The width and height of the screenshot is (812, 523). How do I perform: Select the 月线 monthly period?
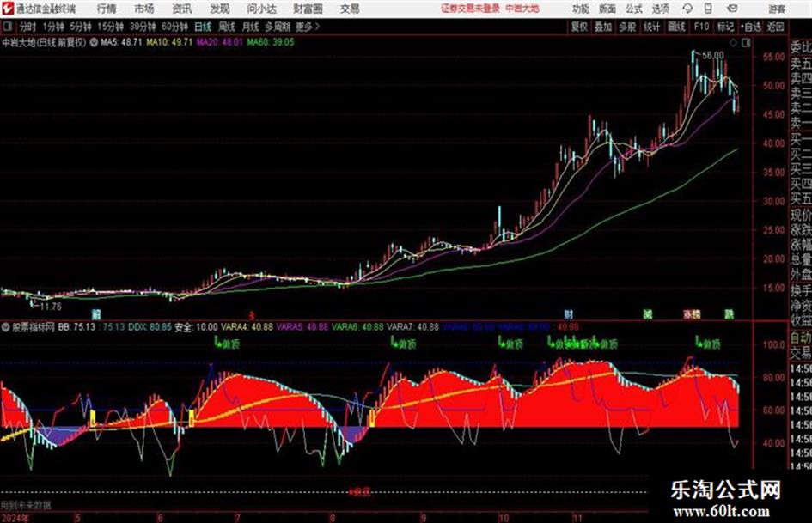(x=251, y=27)
